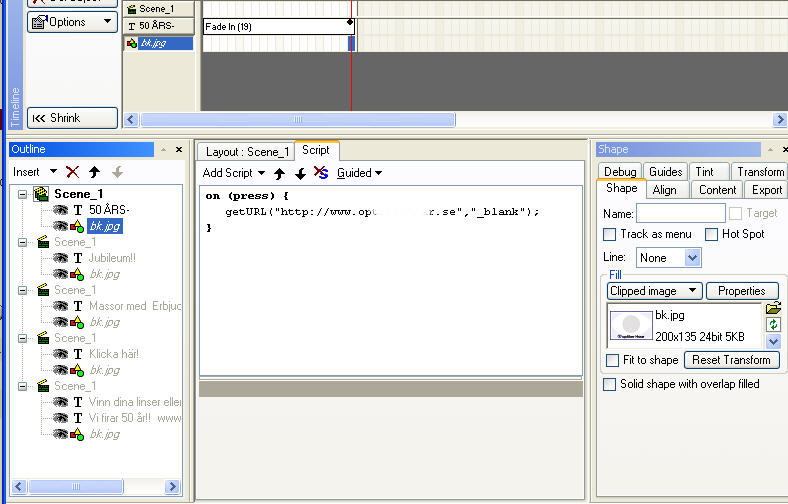Open the Debug tab
Screen dimensions: 788x504
click(620, 172)
